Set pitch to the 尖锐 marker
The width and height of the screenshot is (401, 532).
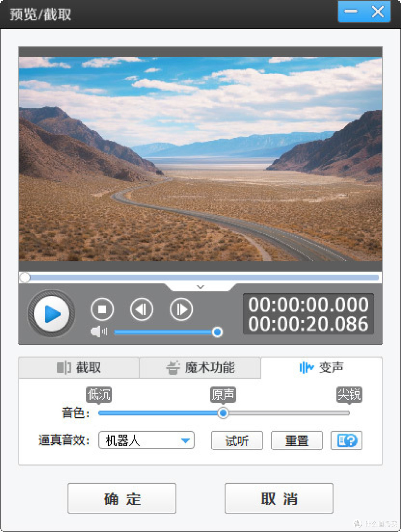click(348, 413)
